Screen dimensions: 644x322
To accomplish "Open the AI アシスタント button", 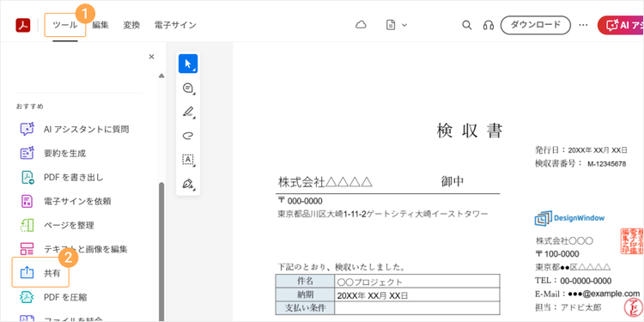I will pos(621,25).
